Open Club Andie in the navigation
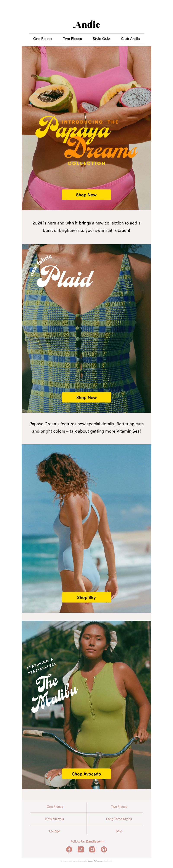Image resolution: width=173 pixels, height=868 pixels. pyautogui.click(x=130, y=39)
